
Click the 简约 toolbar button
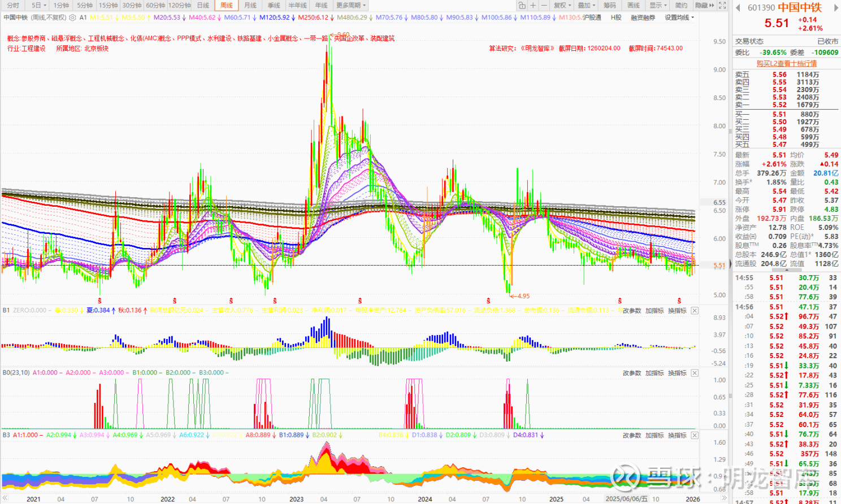pos(682,5)
